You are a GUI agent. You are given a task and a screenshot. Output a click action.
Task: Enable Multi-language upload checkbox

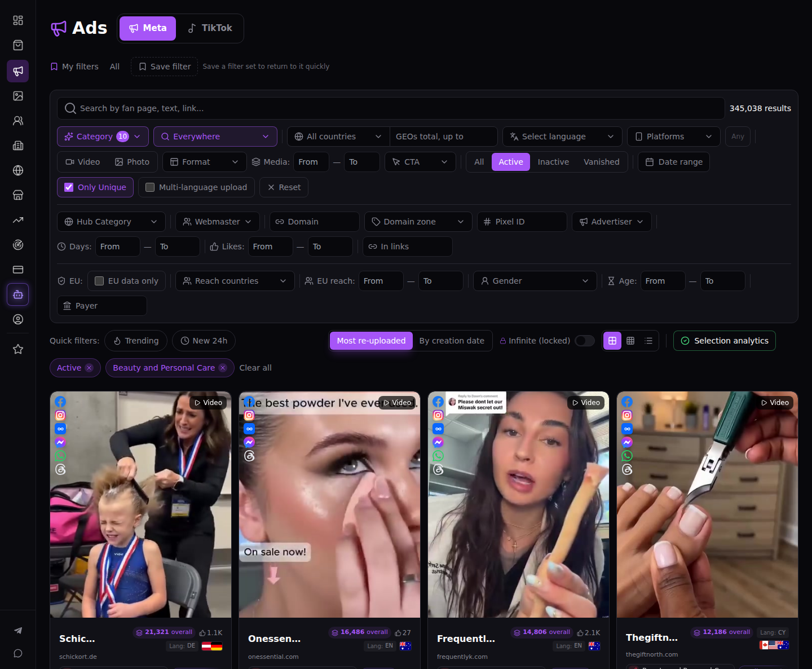(x=150, y=187)
